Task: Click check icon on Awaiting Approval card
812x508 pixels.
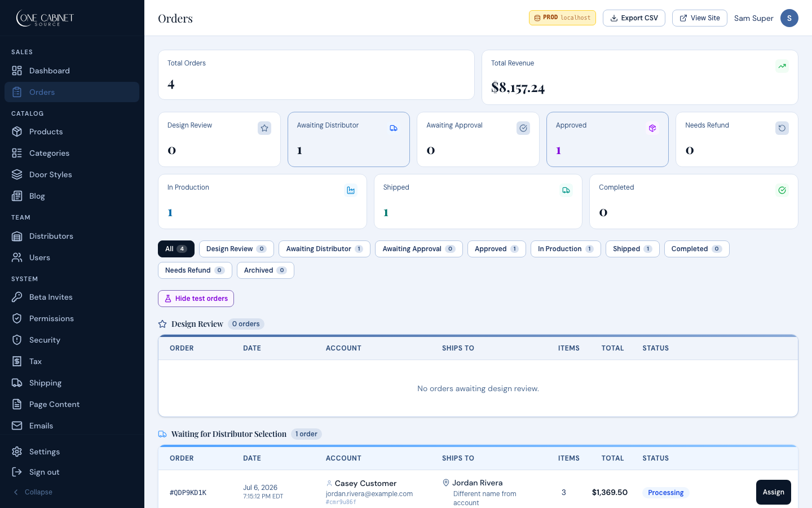Action: click(x=523, y=128)
